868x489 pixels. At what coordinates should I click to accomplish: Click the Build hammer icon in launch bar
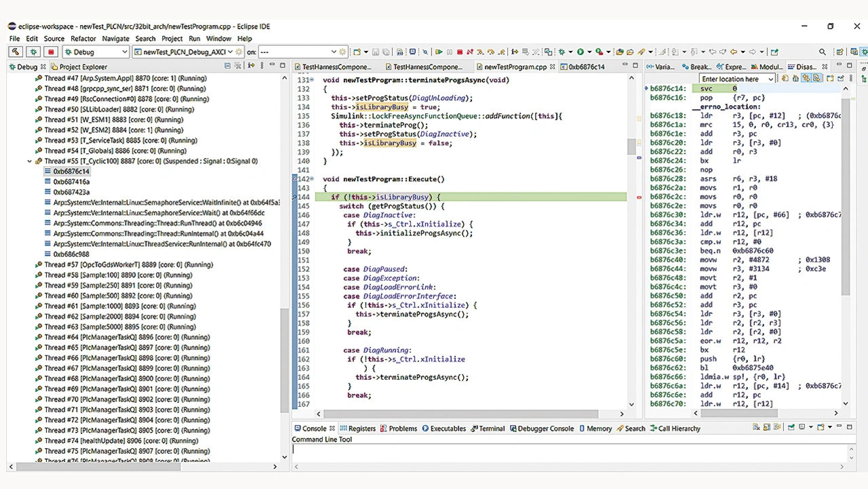click(15, 52)
